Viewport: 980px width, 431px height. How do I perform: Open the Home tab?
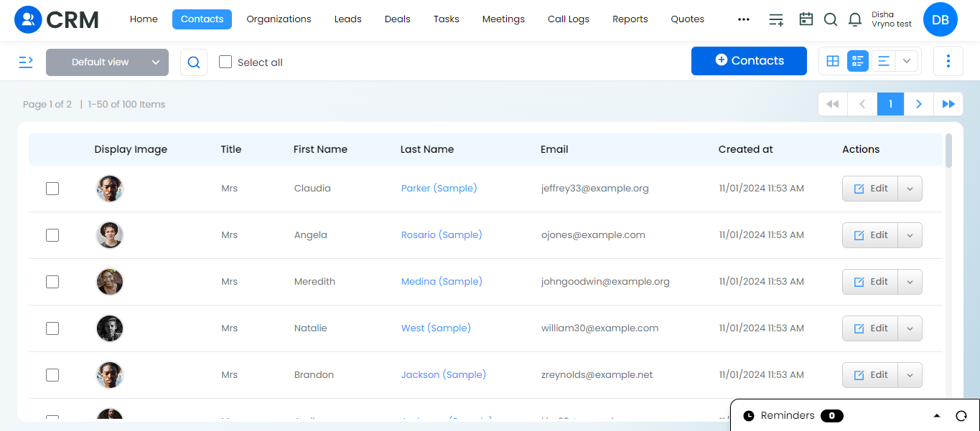pyautogui.click(x=144, y=19)
